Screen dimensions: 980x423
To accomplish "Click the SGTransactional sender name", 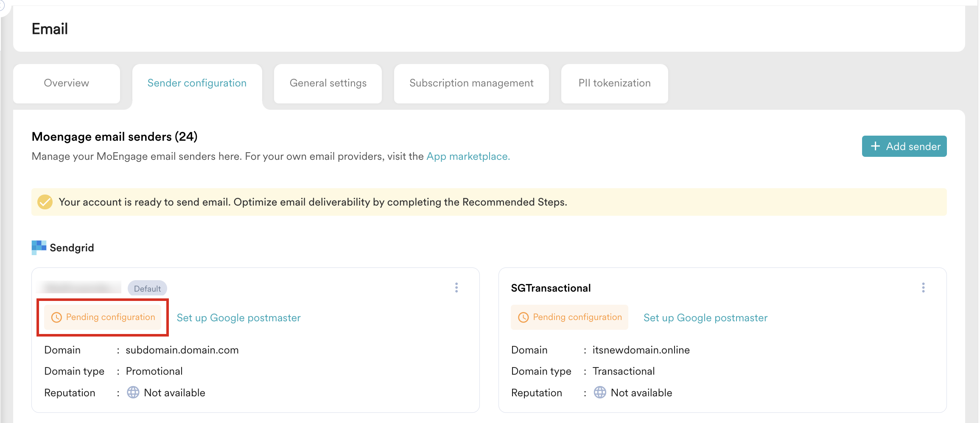I will pyautogui.click(x=551, y=288).
